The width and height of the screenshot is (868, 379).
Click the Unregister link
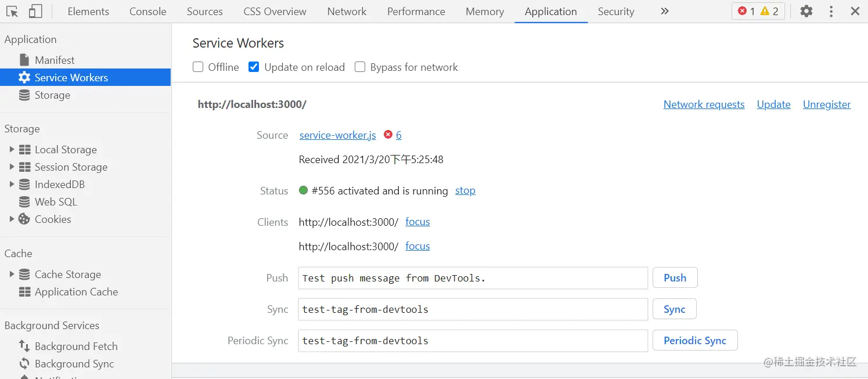coord(826,104)
